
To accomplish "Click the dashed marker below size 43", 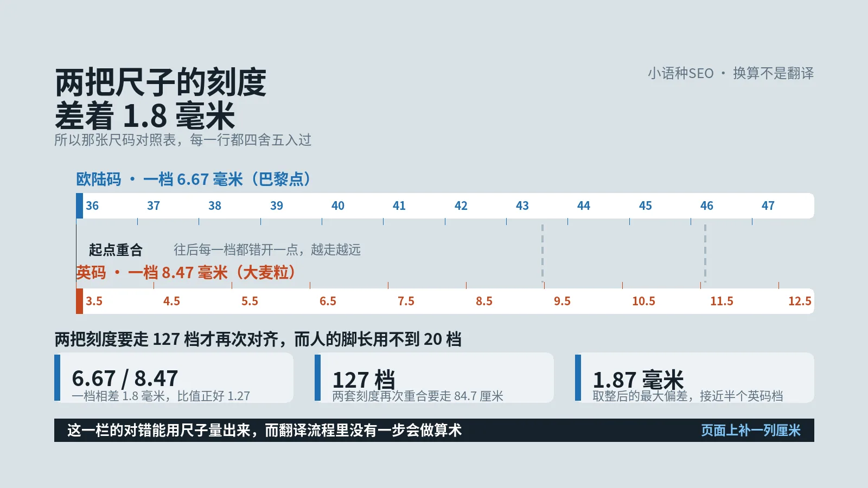I will tap(542, 253).
